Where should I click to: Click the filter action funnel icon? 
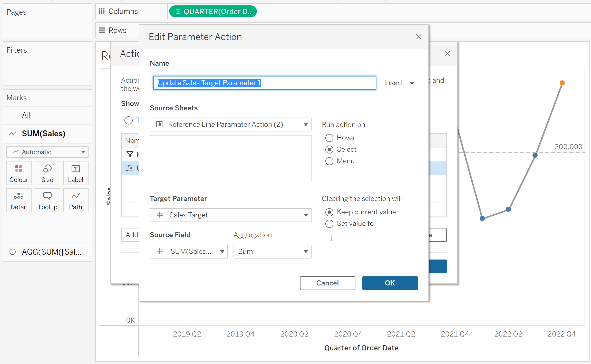130,154
